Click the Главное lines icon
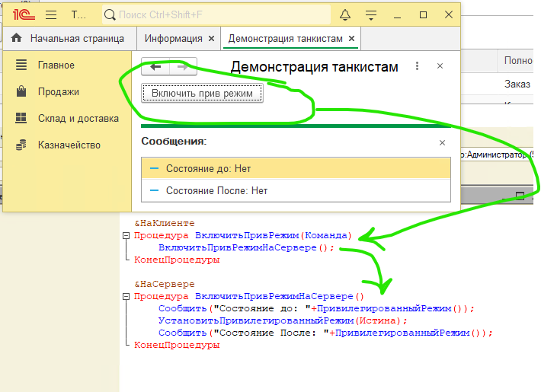 point(21,65)
